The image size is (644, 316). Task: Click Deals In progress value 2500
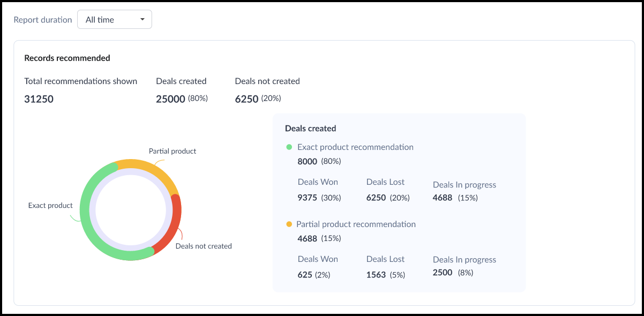tap(443, 273)
